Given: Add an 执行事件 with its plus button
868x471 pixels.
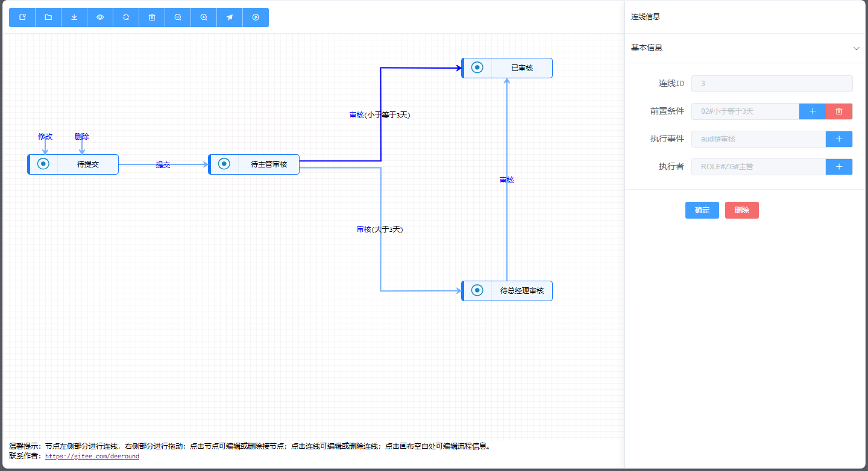Looking at the screenshot, I should tap(839, 139).
